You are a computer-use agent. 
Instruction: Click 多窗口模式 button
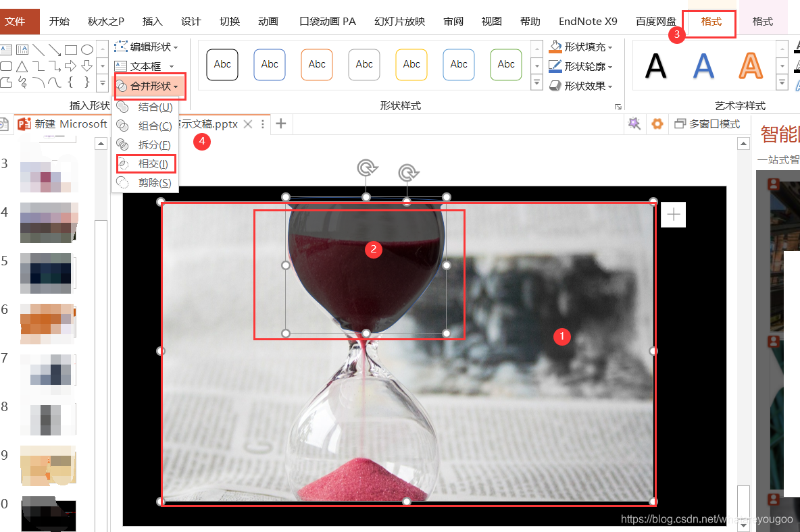point(707,124)
